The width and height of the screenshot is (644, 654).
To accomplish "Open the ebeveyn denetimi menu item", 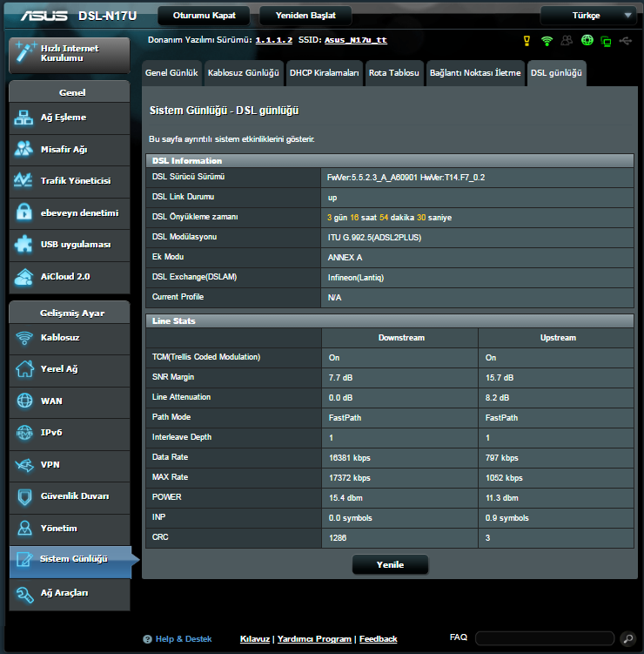I will 70,213.
